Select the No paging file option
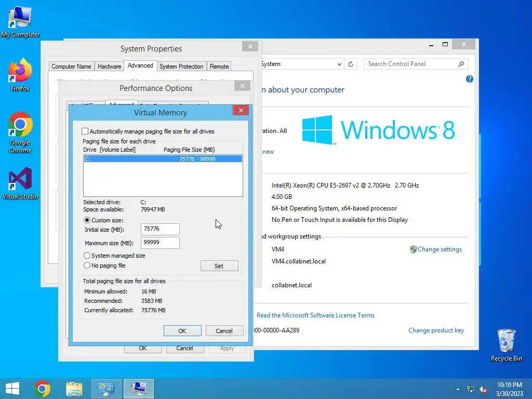 click(x=87, y=265)
